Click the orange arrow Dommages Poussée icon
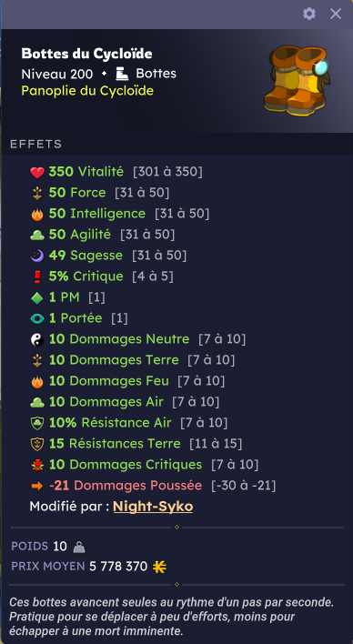 pos(37,486)
